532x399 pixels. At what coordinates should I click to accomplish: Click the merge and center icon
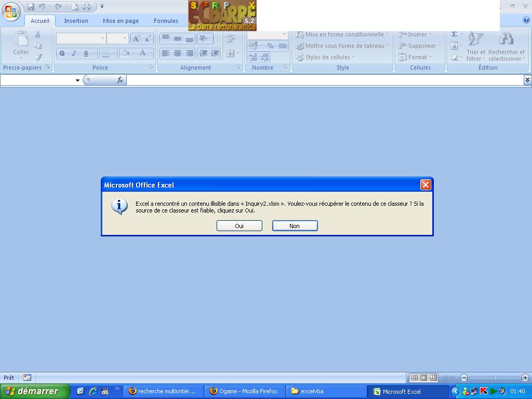pyautogui.click(x=230, y=54)
